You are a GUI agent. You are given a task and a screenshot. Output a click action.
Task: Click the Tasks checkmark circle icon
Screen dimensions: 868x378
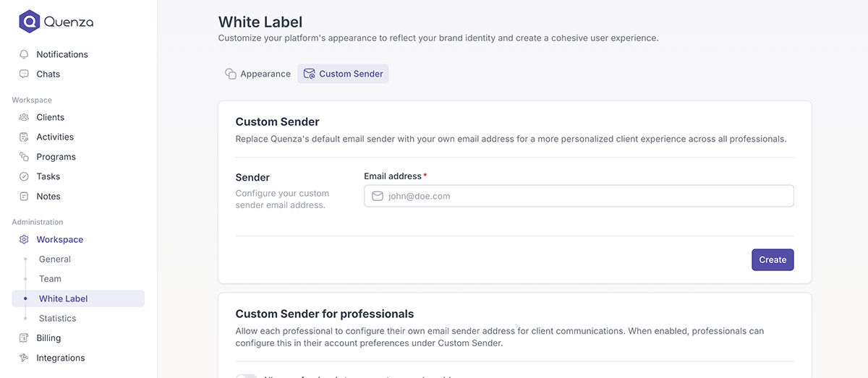coord(24,176)
